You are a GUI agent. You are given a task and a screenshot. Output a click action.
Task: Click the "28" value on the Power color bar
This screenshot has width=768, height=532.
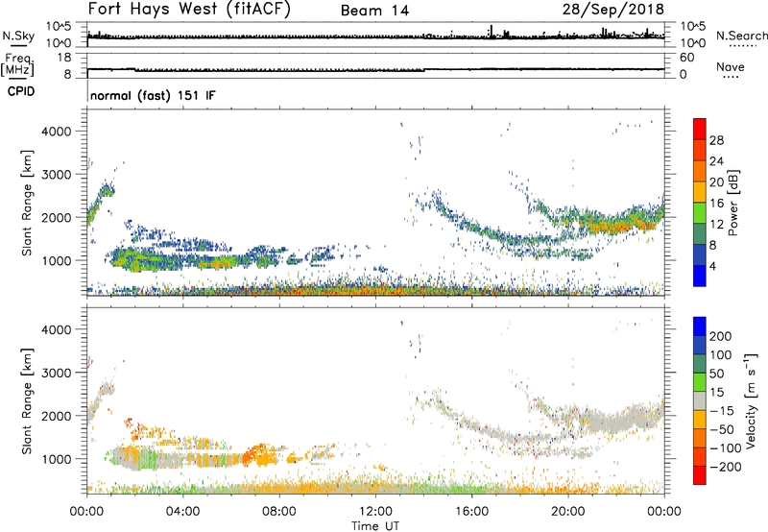pos(716,140)
